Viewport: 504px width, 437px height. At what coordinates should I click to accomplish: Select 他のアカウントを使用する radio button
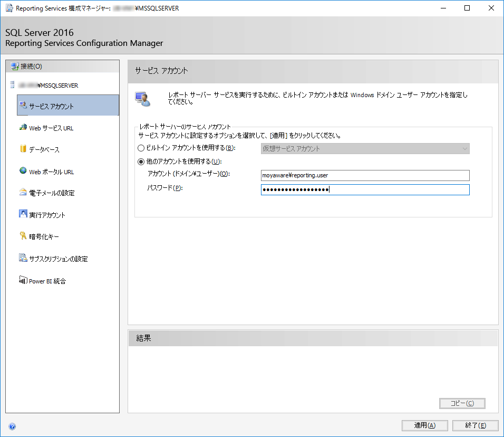coord(141,161)
